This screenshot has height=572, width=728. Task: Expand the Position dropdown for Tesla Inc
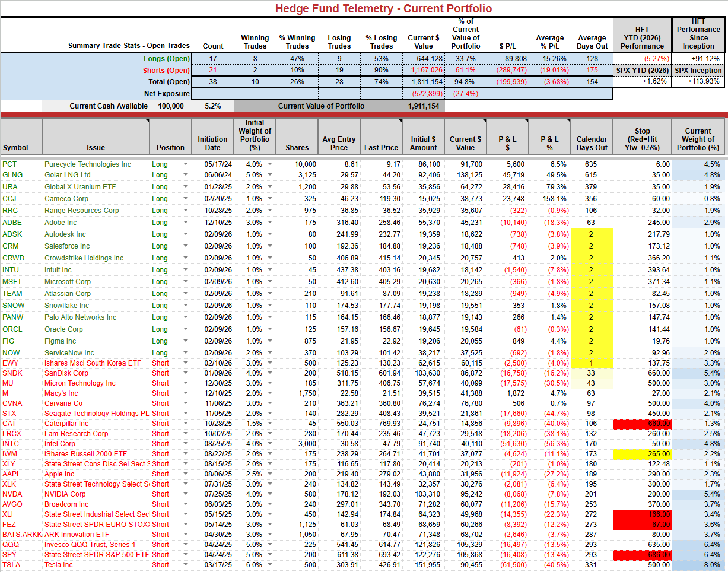tap(185, 565)
